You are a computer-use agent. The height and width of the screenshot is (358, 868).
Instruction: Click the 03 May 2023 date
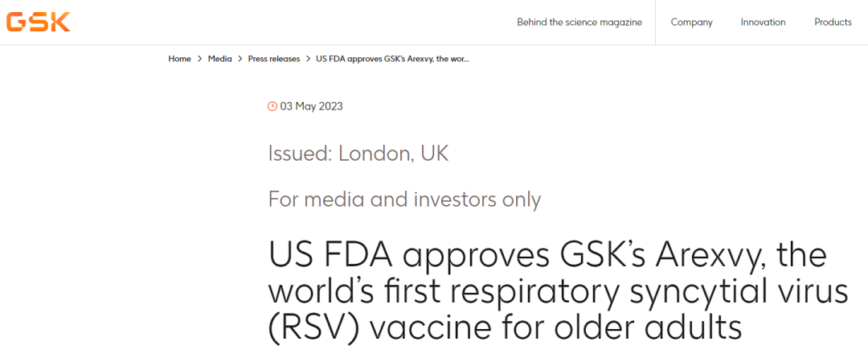311,106
